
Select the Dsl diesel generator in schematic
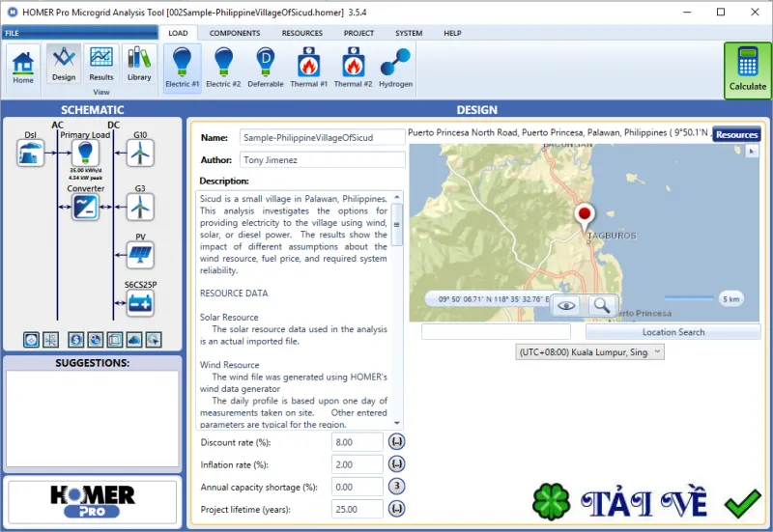(x=31, y=153)
